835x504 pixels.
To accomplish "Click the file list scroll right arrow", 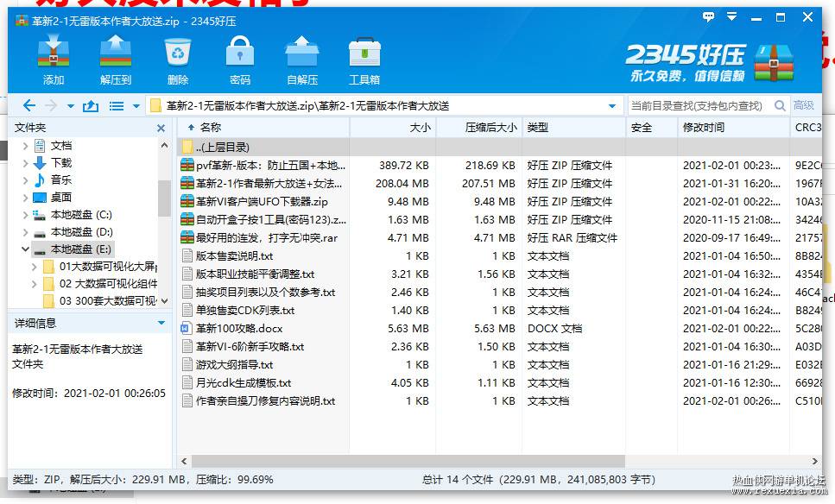I will [815, 461].
